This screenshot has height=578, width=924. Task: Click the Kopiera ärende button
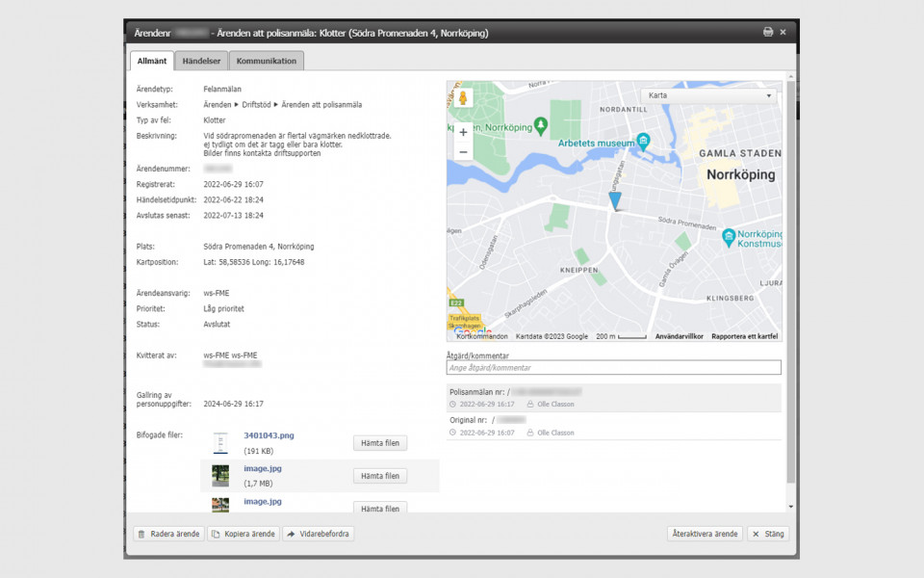pyautogui.click(x=244, y=534)
